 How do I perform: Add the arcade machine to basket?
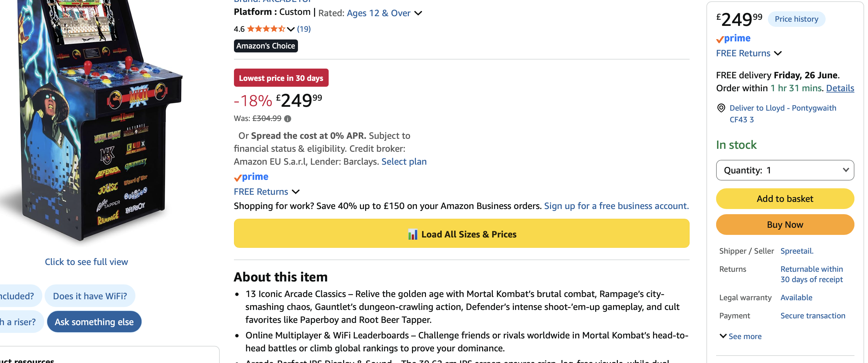785,199
